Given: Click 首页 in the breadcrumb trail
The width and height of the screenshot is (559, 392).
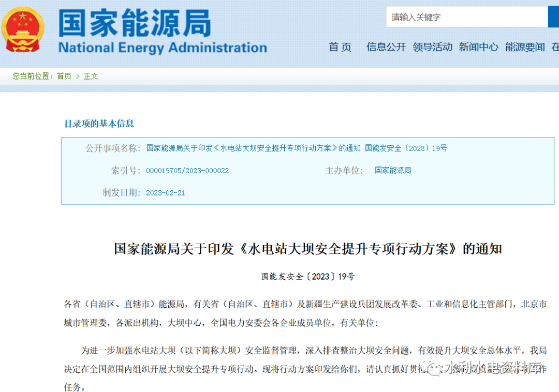Looking at the screenshot, I should (64, 76).
